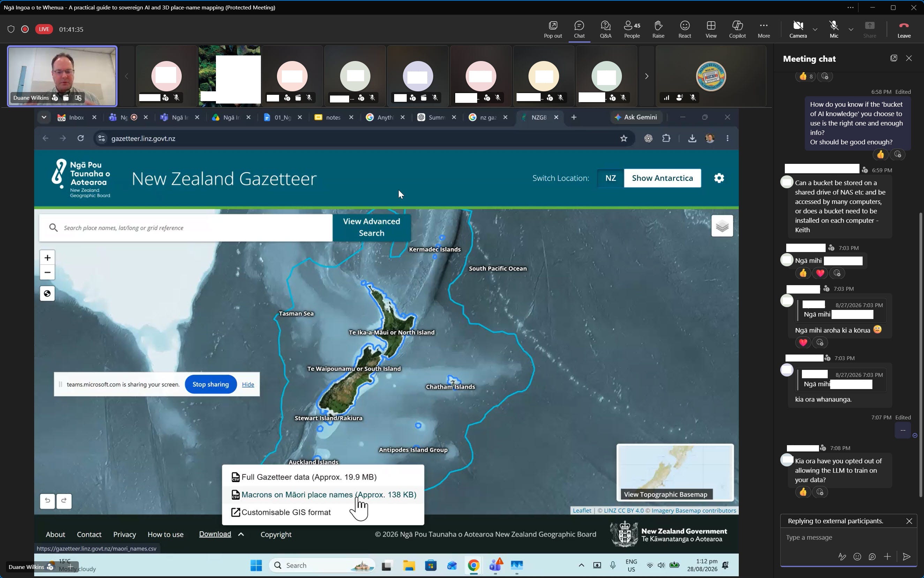Show the People list with 45 participants
The width and height of the screenshot is (924, 578).
point(632,29)
